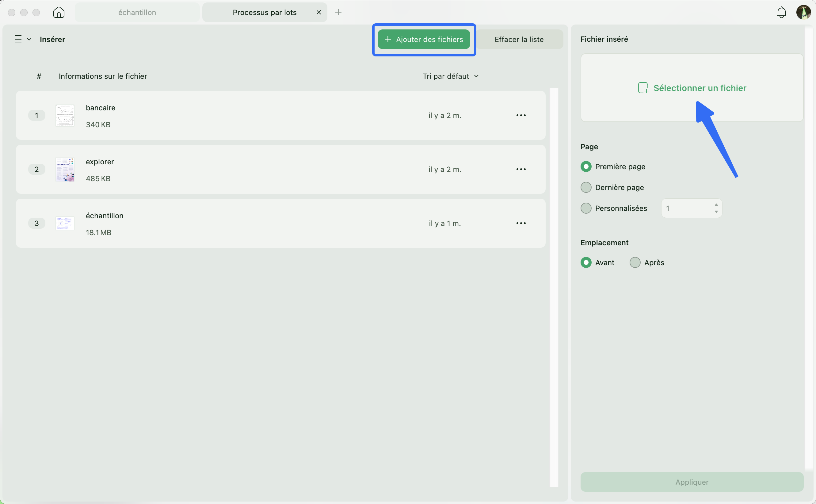Click the Insérer heading
The image size is (816, 504).
(52, 39)
